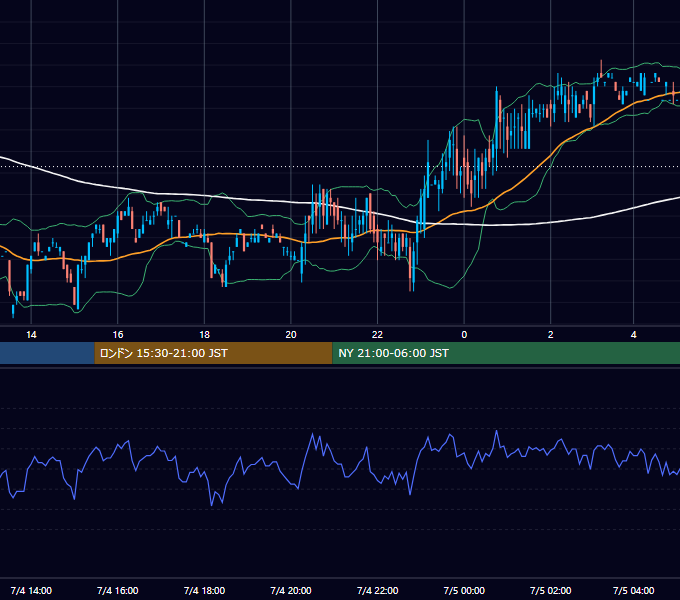Image resolution: width=680 pixels, height=600 pixels.
Task: Click the 18 hour axis label
Action: coord(204,335)
